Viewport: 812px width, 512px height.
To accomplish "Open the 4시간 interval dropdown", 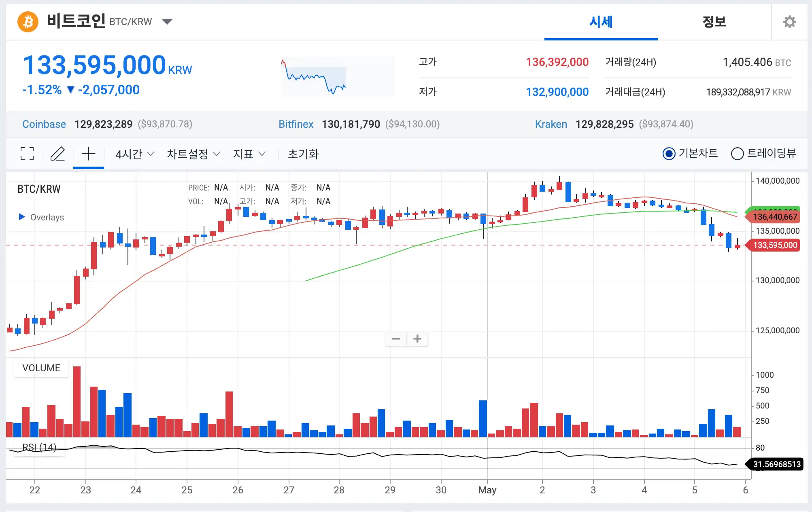I will click(134, 154).
